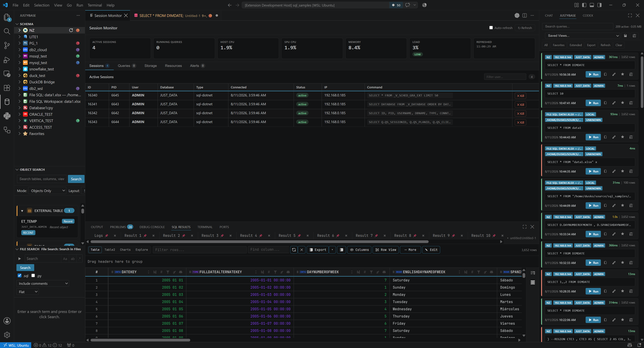Viewport: 644px width, 348px height.
Task: Toggle the results side panel icon
Action: (342, 250)
